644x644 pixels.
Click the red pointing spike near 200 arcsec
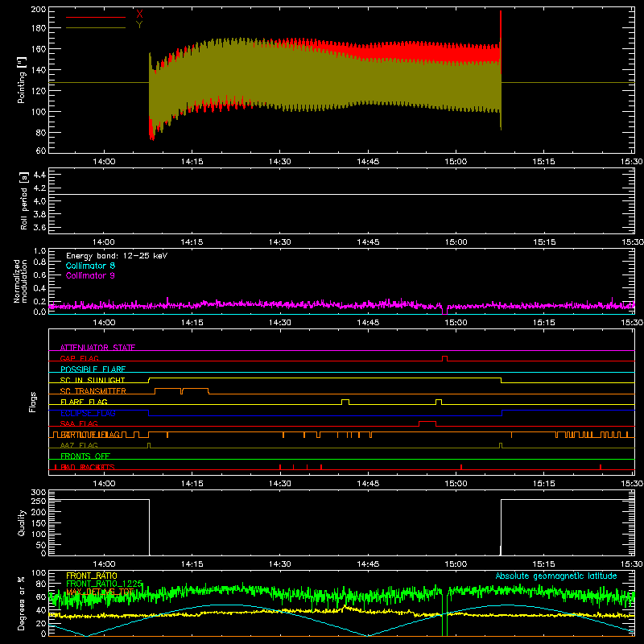coord(501,25)
